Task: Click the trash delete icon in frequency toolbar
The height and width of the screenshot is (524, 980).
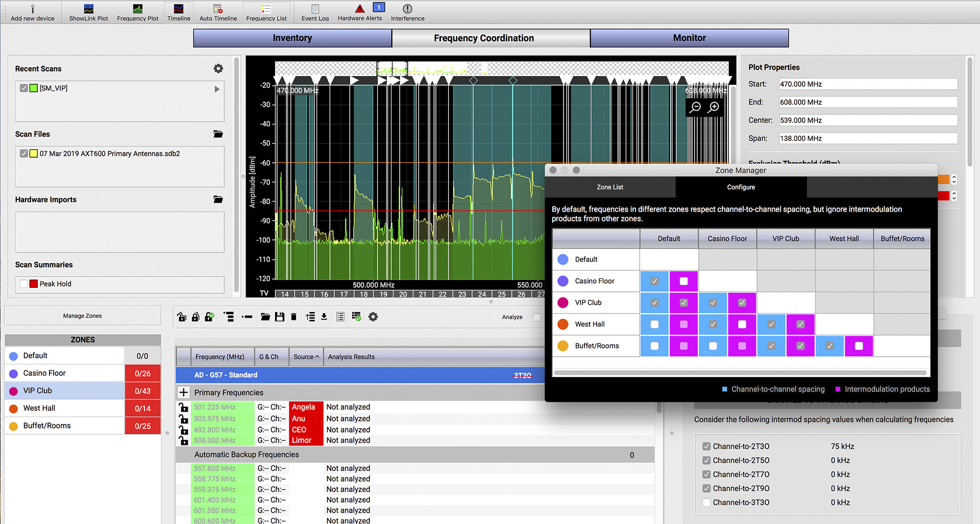Action: (293, 317)
